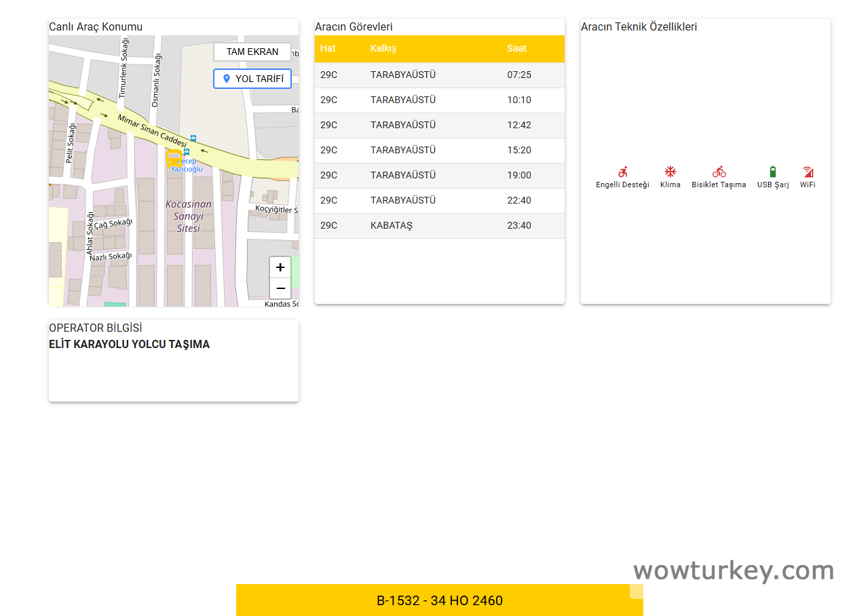The image size is (853, 616).
Task: Click the Kalkış column header
Action: tap(383, 48)
